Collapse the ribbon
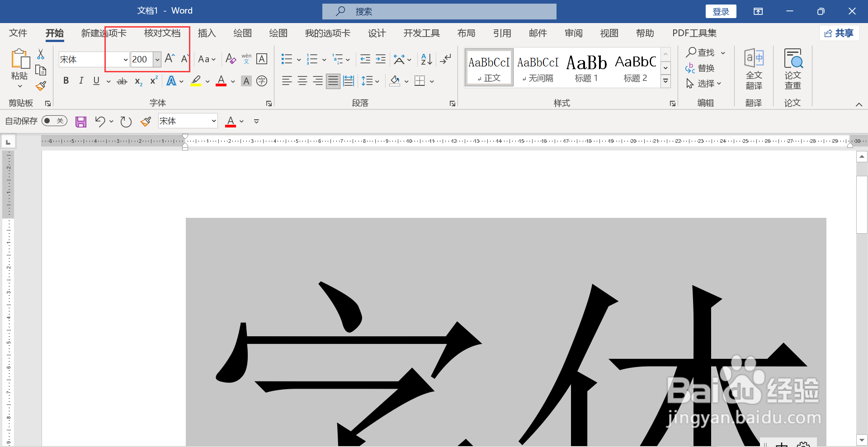This screenshot has width=868, height=447. pos(859,104)
